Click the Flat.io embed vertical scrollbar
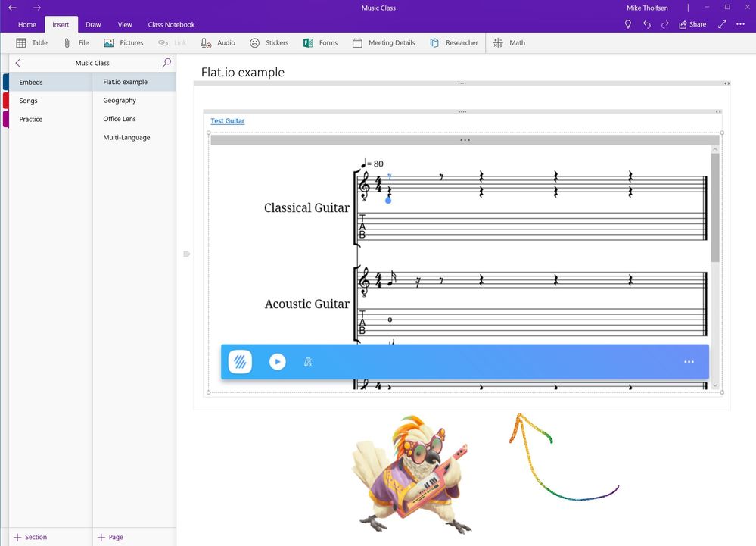The width and height of the screenshot is (756, 546). (715, 207)
